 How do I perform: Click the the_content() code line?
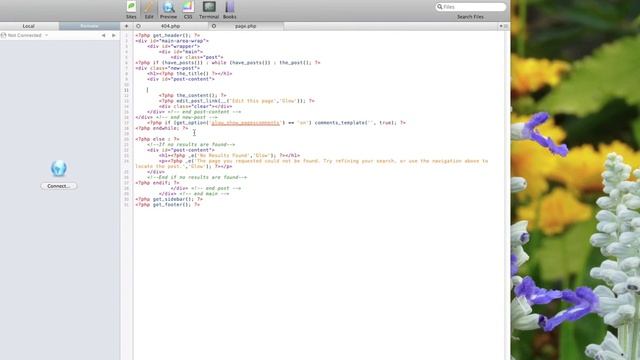click(193, 96)
